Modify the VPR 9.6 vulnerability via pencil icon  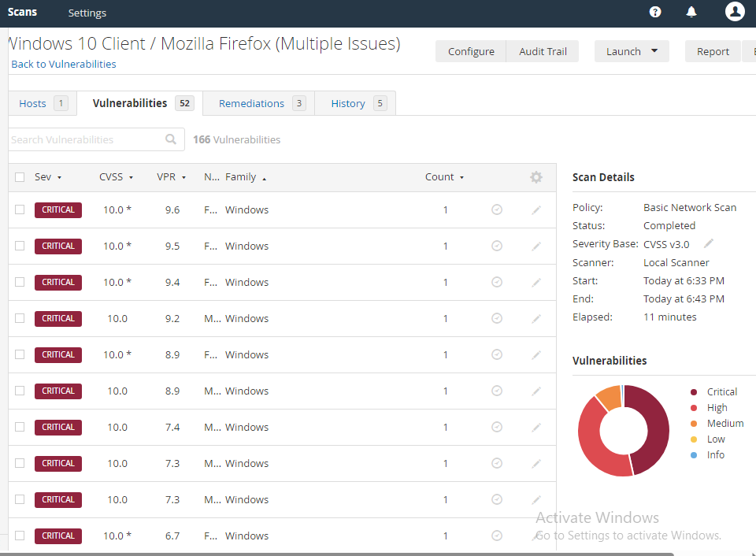tap(536, 209)
